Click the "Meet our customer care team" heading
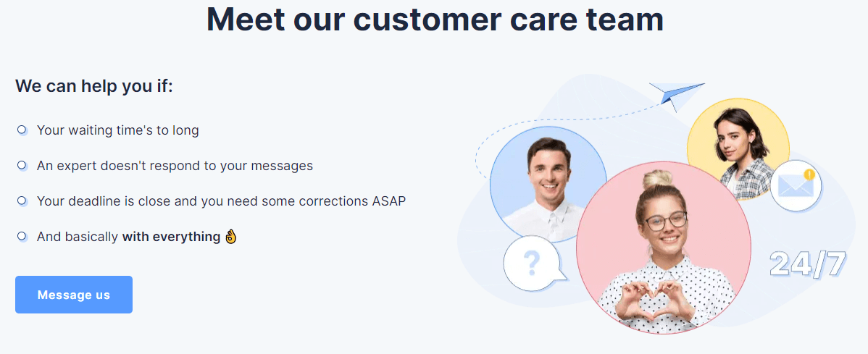This screenshot has width=868, height=354. pyautogui.click(x=435, y=20)
